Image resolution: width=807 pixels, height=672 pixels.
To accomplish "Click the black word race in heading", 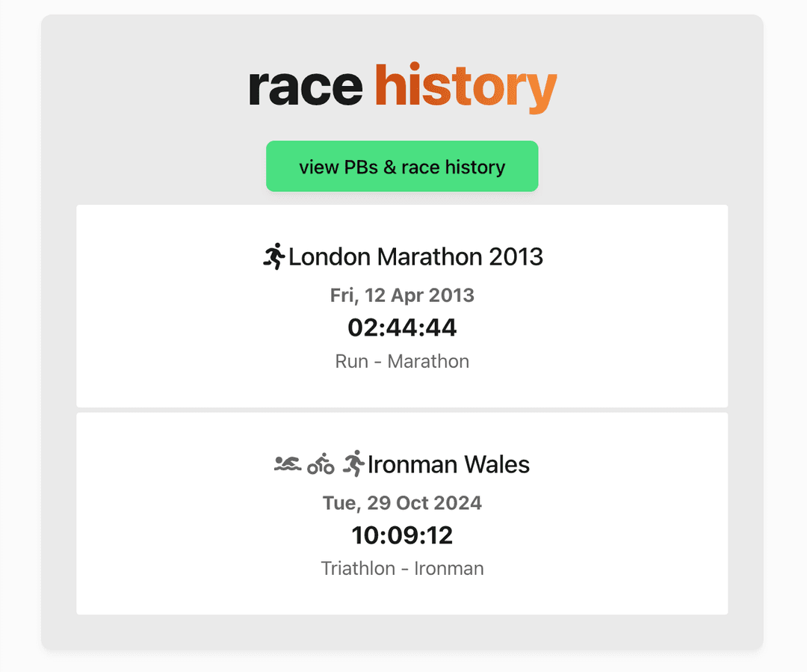I will pyautogui.click(x=306, y=87).
